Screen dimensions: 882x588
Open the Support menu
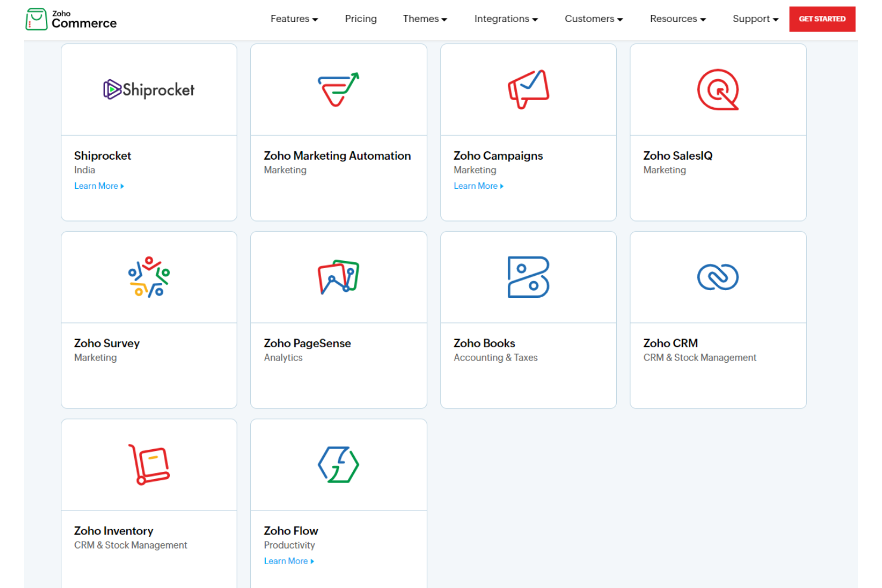pyautogui.click(x=754, y=18)
